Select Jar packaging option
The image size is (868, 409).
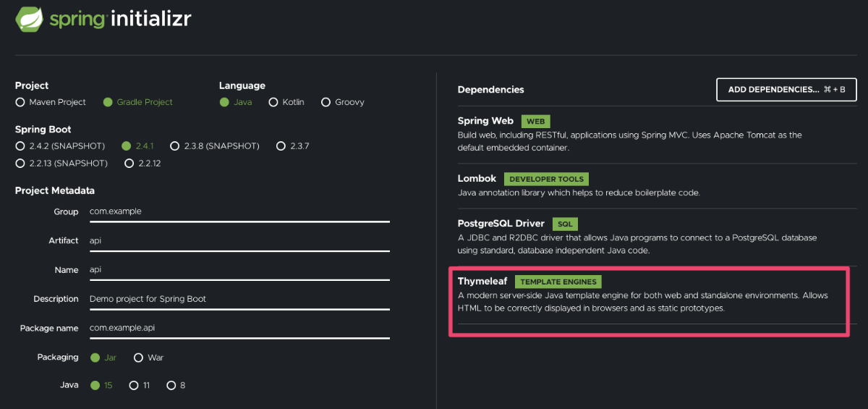pyautogui.click(x=103, y=358)
